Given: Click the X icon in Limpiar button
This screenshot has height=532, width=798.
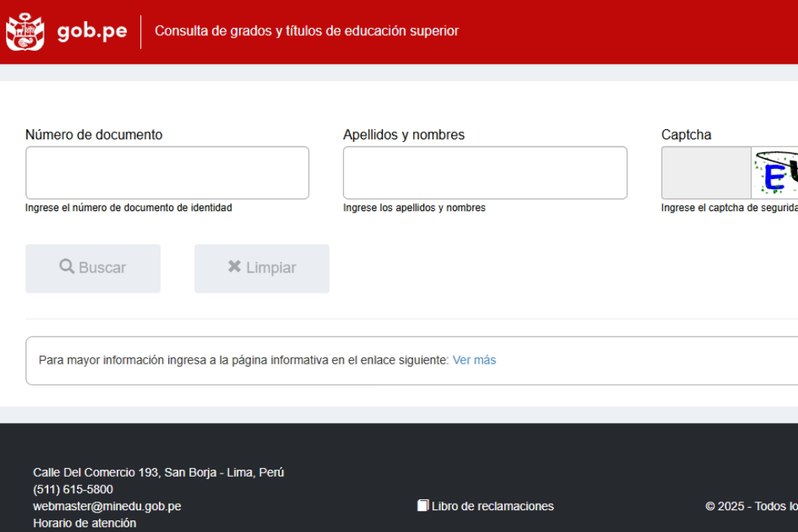Looking at the screenshot, I should pos(234,267).
